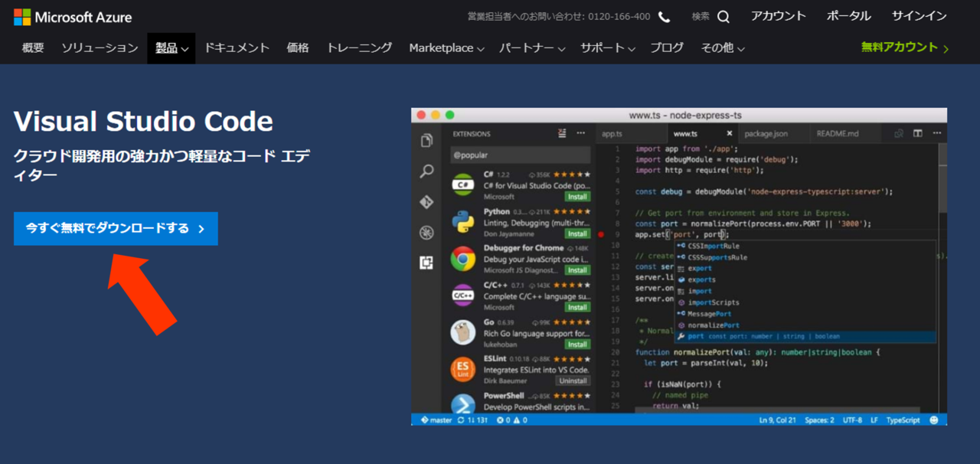Click 今すぐ無料でダウンロードする button
The width and height of the screenshot is (980, 464).
[x=116, y=228]
